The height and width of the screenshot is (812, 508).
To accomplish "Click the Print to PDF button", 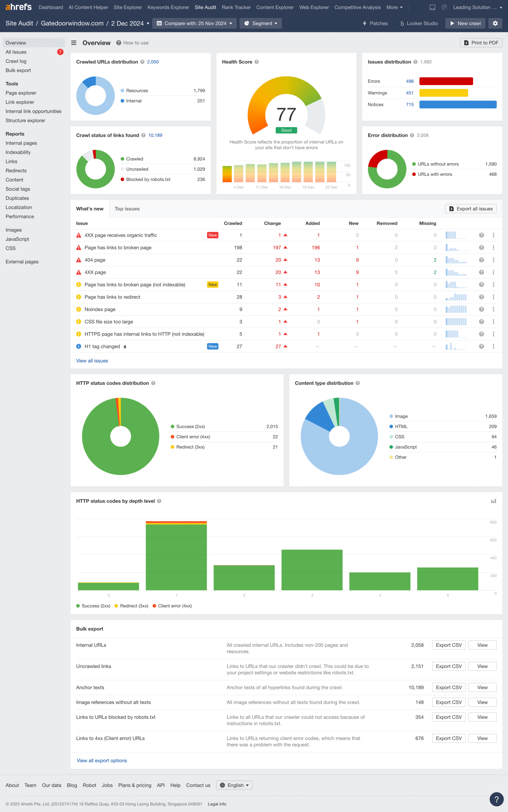I will (481, 43).
